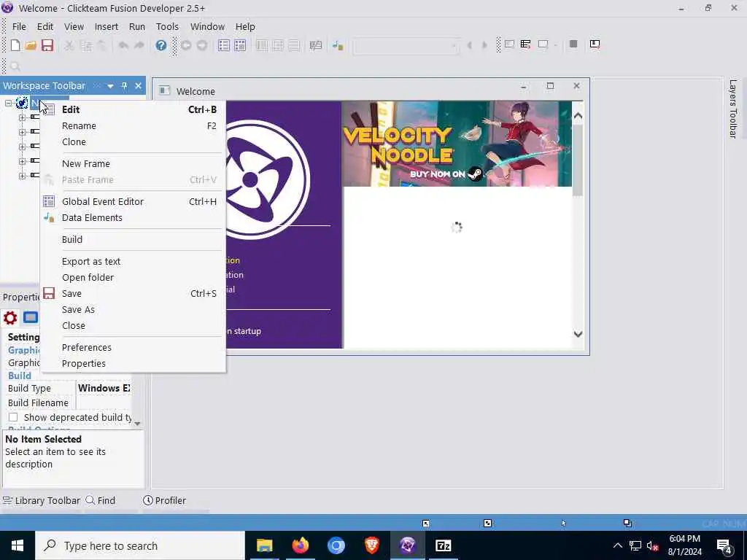The image size is (747, 560).
Task: Open Brave browser from the taskbar
Action: (371, 545)
